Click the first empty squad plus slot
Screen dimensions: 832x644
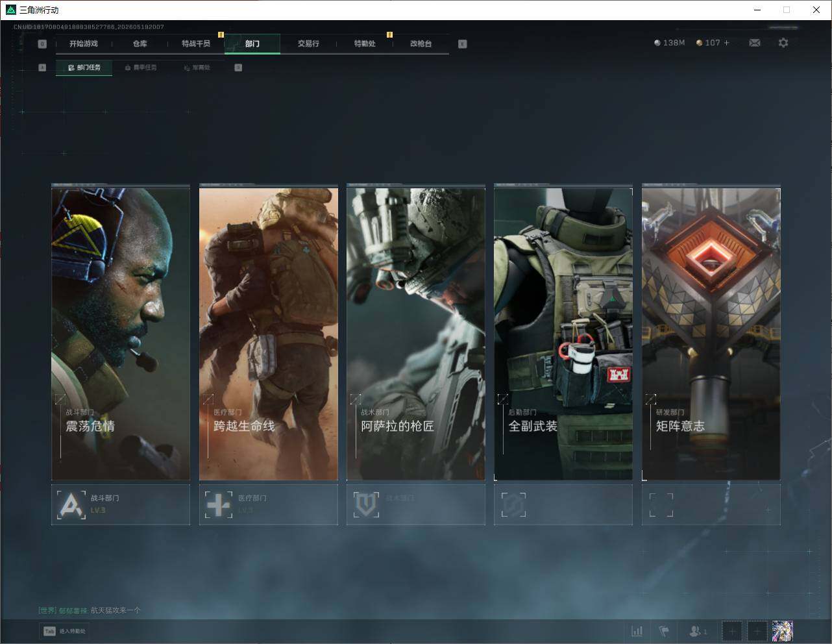731,630
